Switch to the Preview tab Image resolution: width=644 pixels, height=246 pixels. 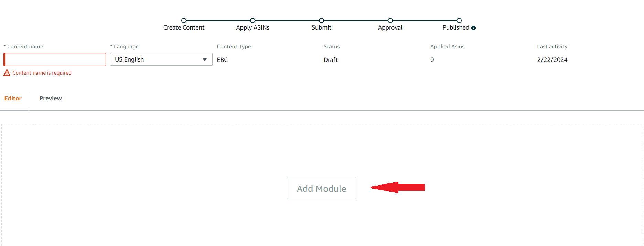[x=51, y=98]
